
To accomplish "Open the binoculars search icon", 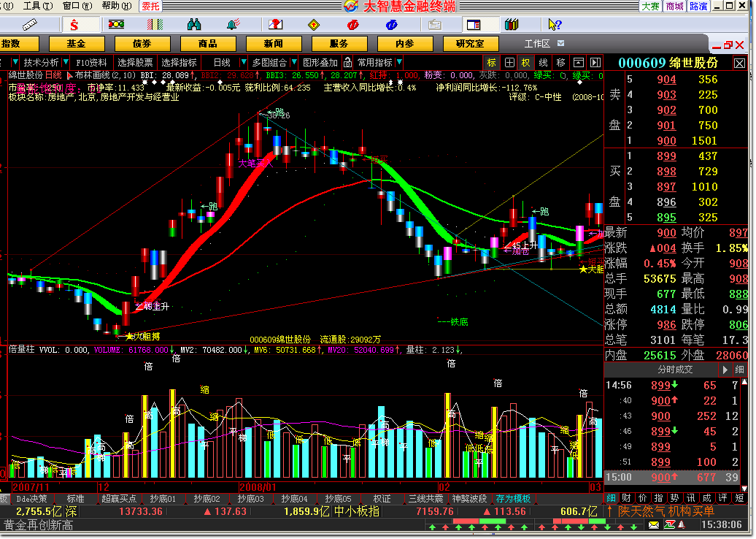I will coord(194,24).
